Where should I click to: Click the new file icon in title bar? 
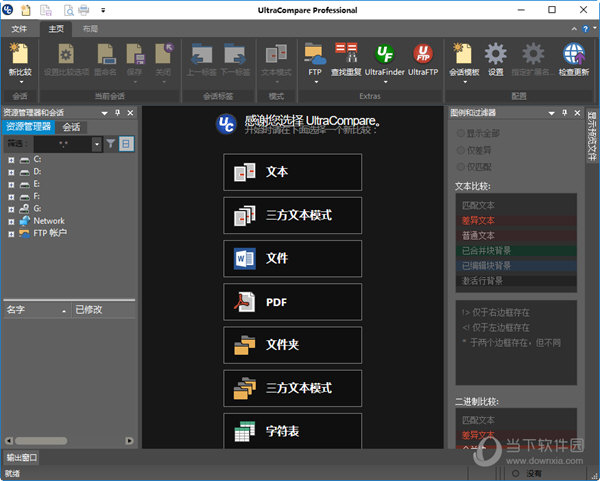coord(26,10)
